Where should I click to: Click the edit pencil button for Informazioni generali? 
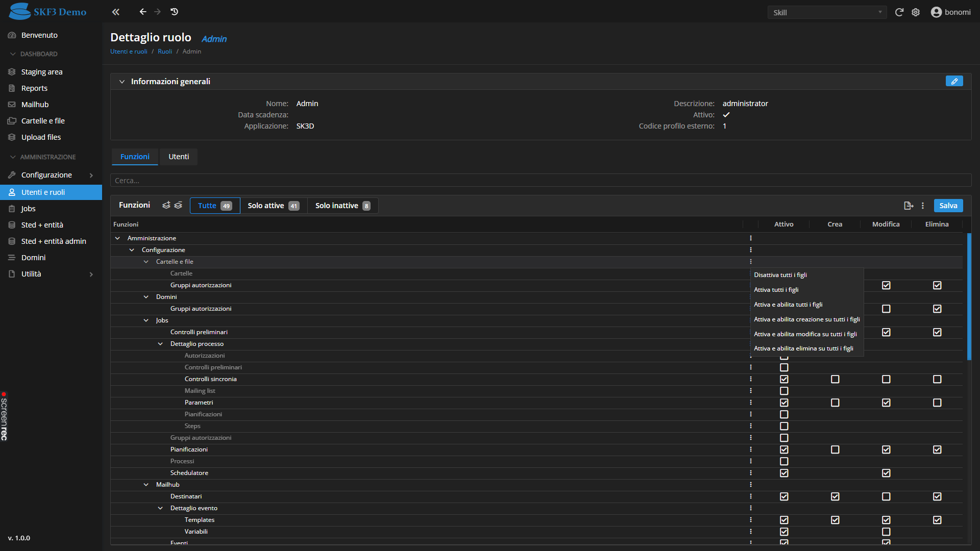point(954,82)
